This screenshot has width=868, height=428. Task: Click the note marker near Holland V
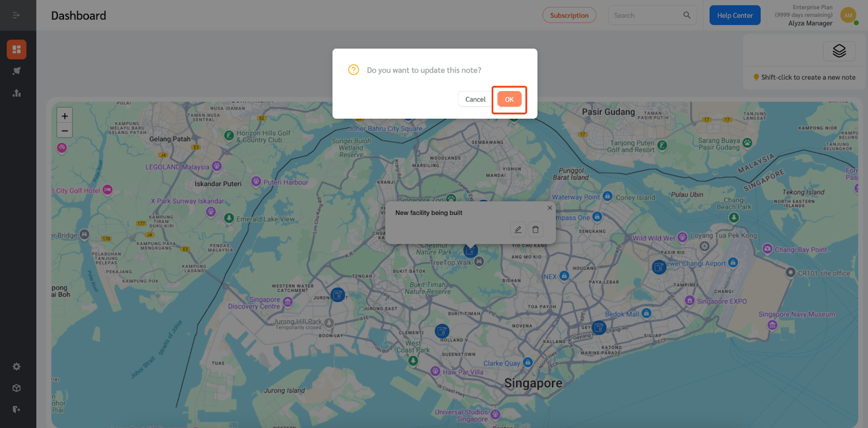pyautogui.click(x=442, y=331)
